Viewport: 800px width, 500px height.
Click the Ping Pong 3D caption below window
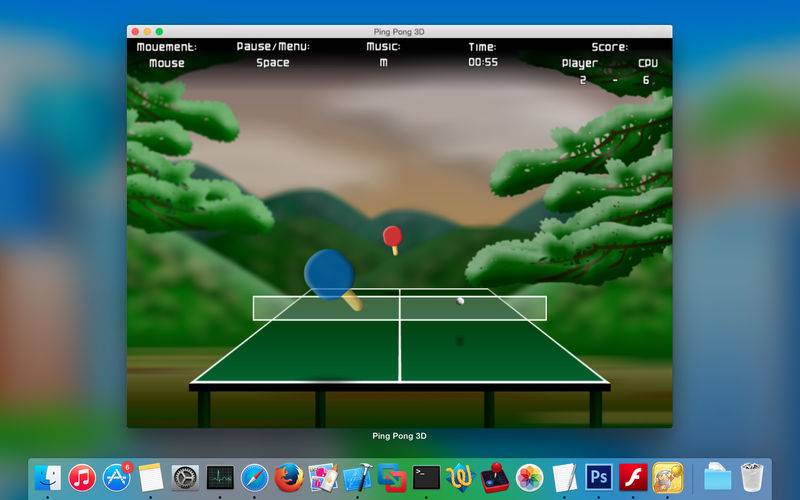click(399, 436)
